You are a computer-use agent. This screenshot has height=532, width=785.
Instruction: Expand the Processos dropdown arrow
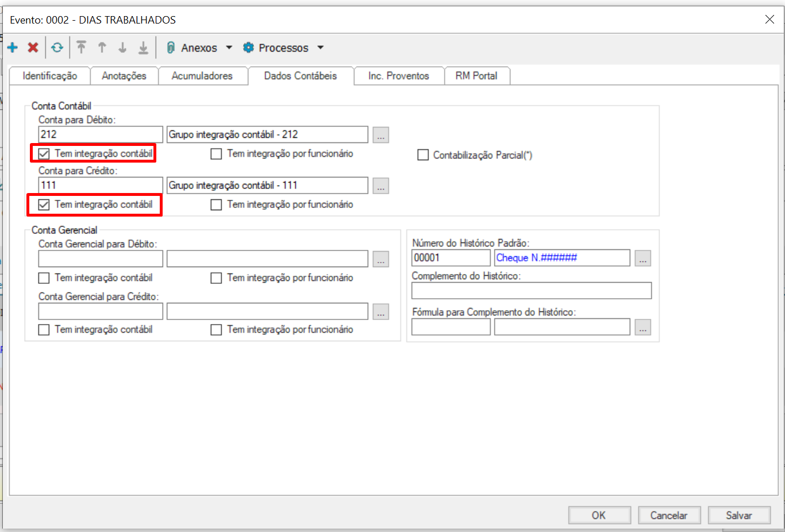[x=321, y=48]
